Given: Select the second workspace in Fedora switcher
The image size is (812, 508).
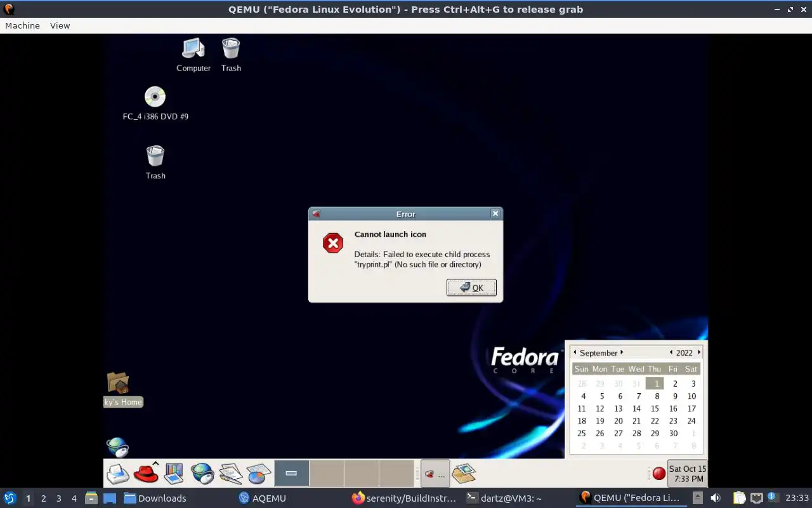Looking at the screenshot, I should [327, 474].
